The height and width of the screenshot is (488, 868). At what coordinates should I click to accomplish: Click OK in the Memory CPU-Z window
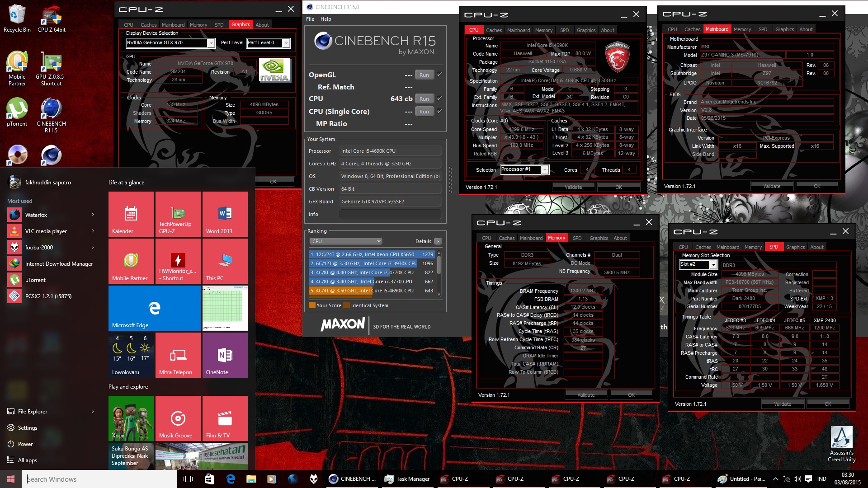pyautogui.click(x=631, y=395)
